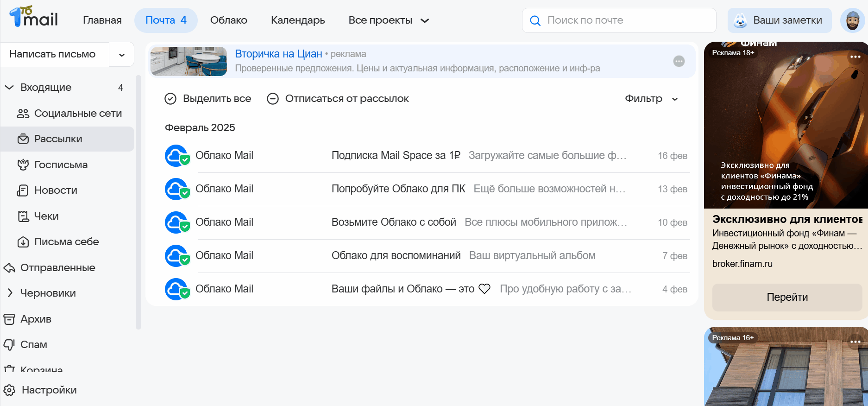Open the broker.finam.ru link
The image size is (868, 406).
(742, 264)
